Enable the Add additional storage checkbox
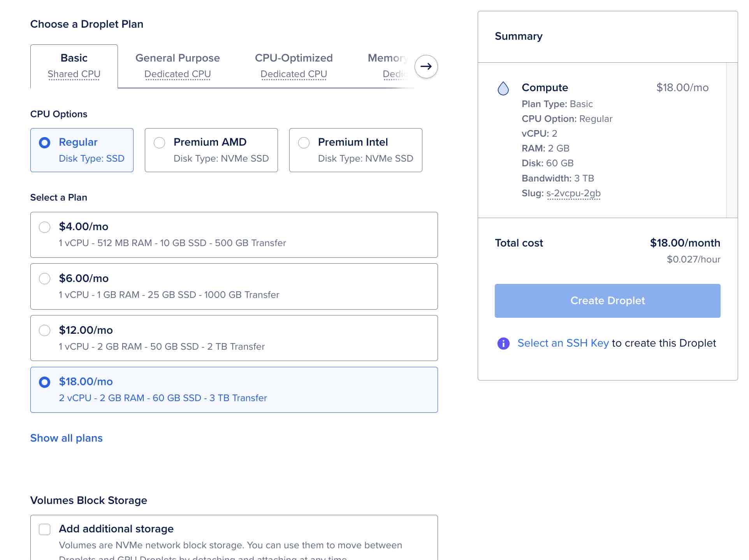749x560 pixels. pyautogui.click(x=45, y=529)
